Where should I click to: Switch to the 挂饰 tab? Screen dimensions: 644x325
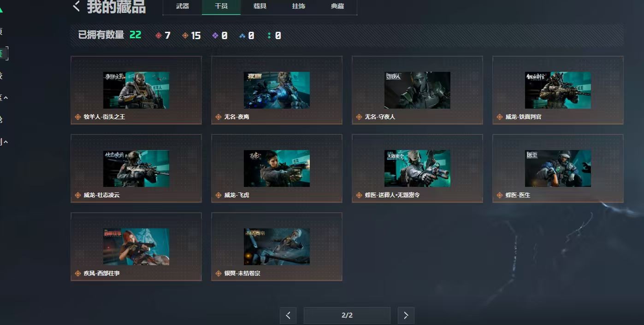point(299,6)
